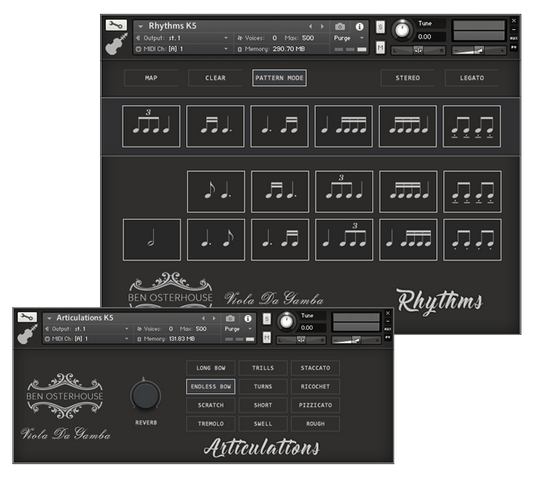Select the PIZZICATO articulation

(x=315, y=405)
